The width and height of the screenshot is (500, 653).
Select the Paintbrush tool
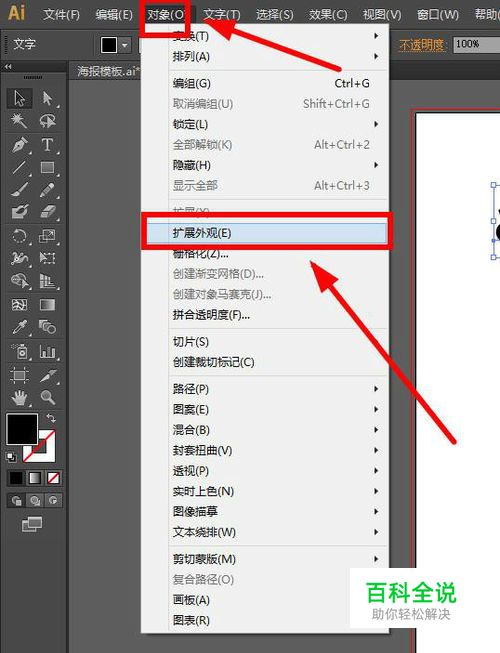coord(19,189)
